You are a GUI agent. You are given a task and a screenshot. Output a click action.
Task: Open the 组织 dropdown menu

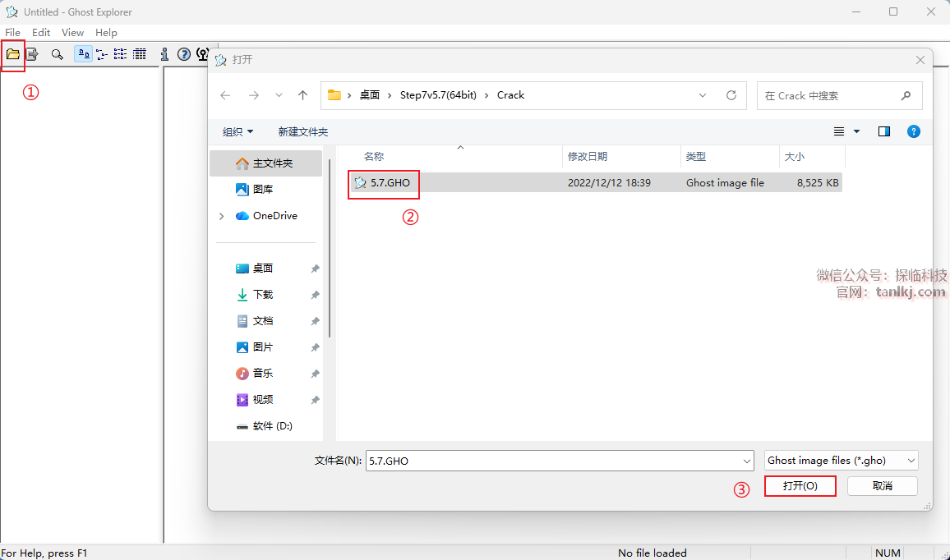pos(237,131)
